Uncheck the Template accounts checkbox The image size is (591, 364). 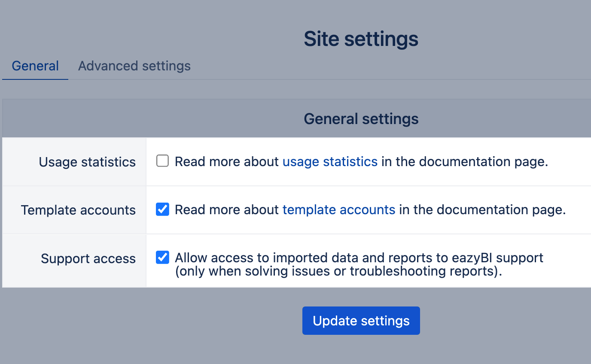coord(162,209)
